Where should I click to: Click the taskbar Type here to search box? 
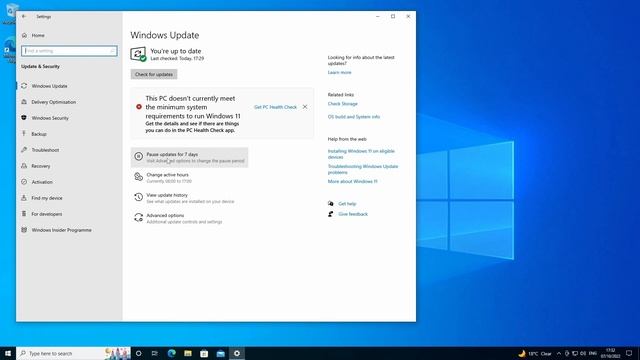[x=73, y=353]
